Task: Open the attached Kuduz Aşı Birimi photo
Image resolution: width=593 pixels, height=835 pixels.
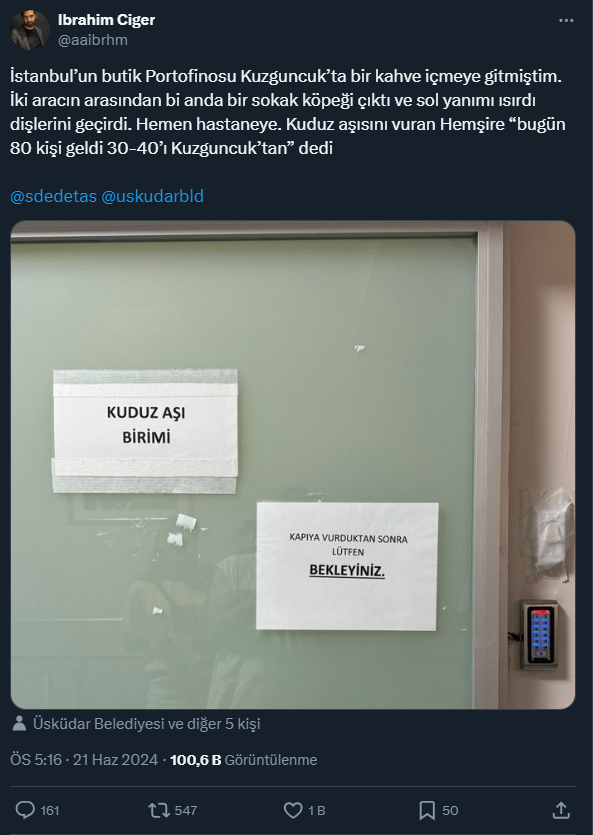Action: tap(293, 464)
